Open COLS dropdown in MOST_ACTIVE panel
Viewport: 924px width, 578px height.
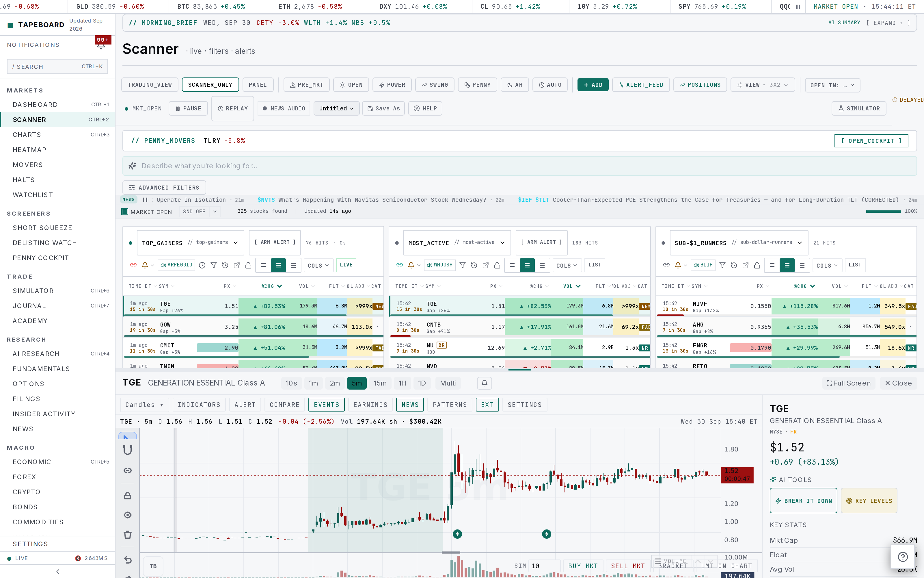(567, 265)
